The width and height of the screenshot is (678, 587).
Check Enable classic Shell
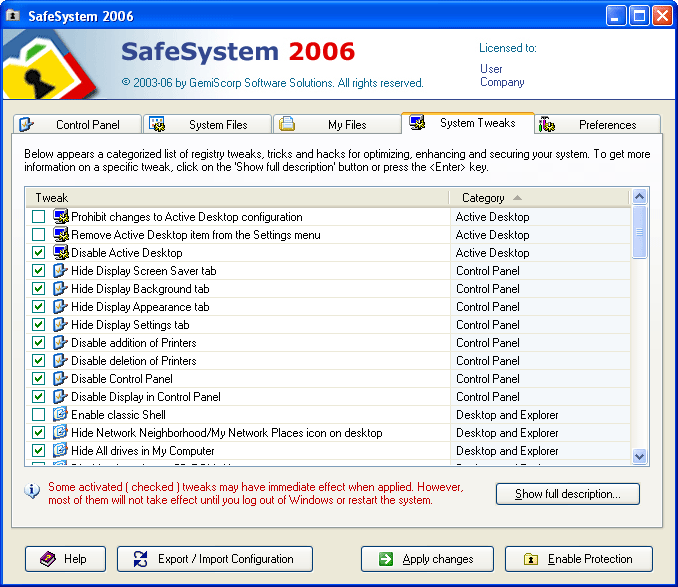[38, 415]
